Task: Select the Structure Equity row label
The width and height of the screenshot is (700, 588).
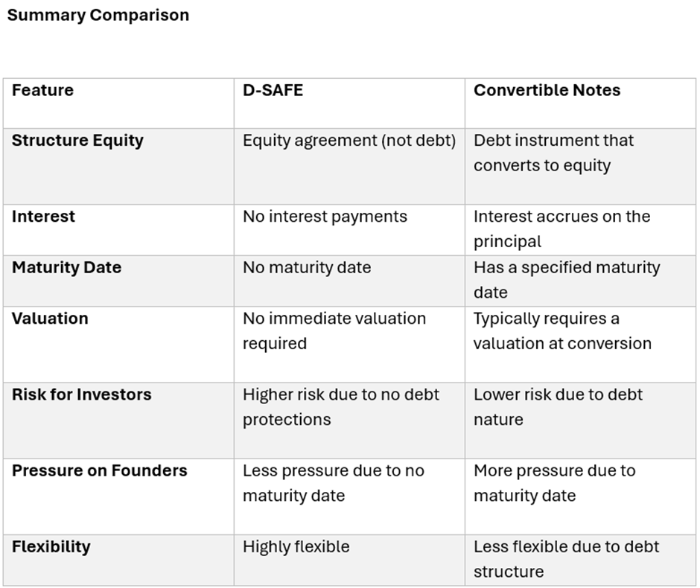Action: [77, 141]
